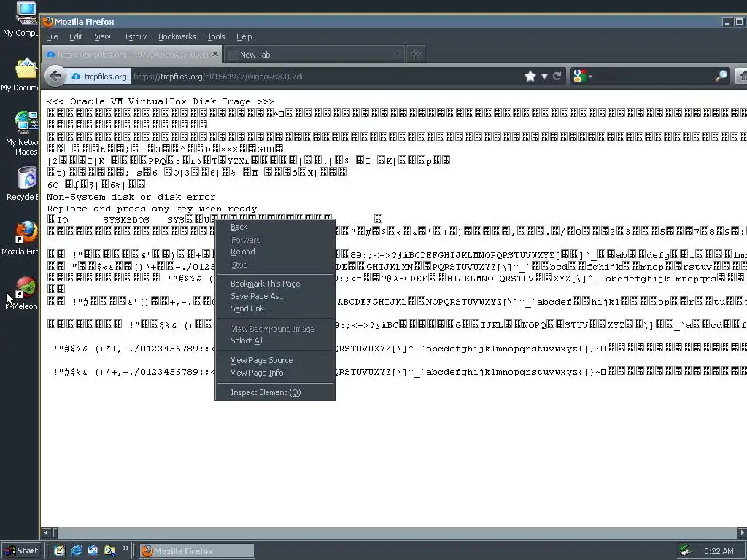Click the tmpfiles.org site identity button
Image resolution: width=747 pixels, height=560 pixels.
(99, 76)
